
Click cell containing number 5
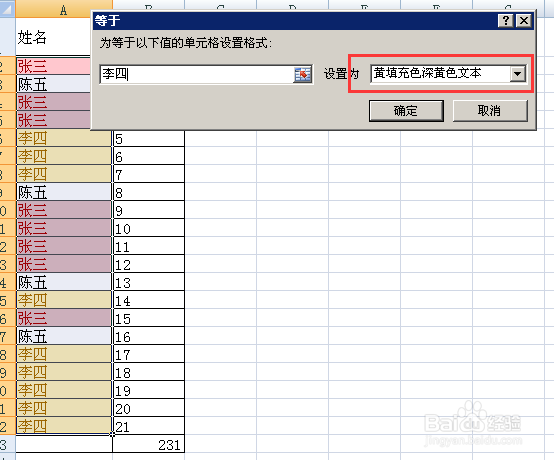tap(148, 138)
